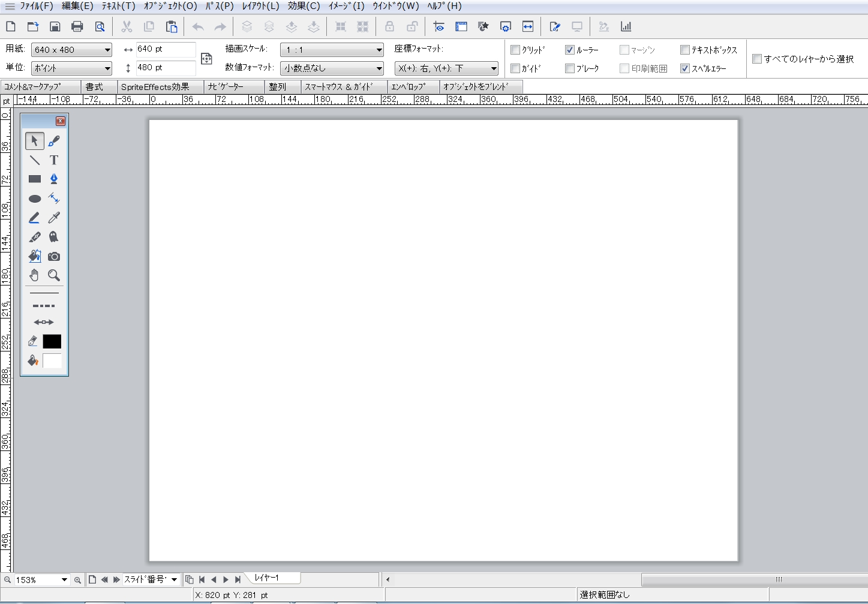
Task: Select the Camera capture tool
Action: [x=54, y=256]
